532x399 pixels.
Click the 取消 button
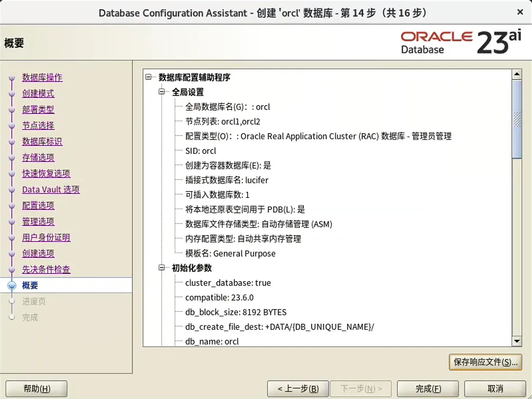click(496, 388)
